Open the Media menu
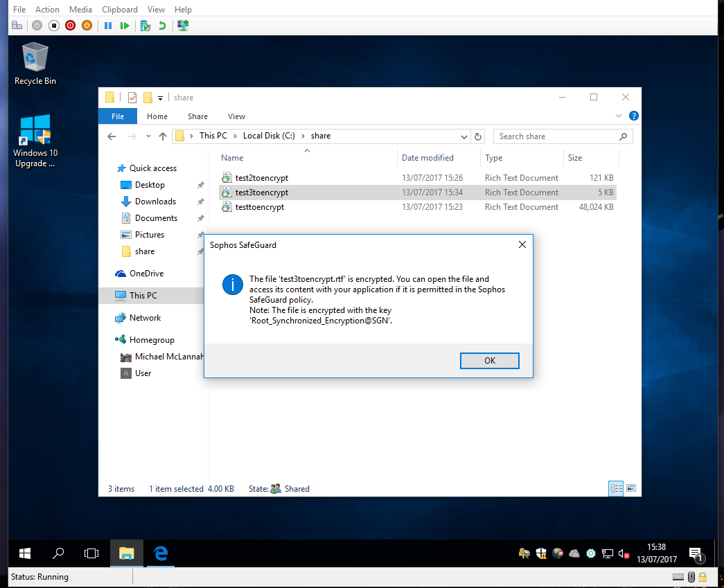The width and height of the screenshot is (724, 588). (x=80, y=9)
